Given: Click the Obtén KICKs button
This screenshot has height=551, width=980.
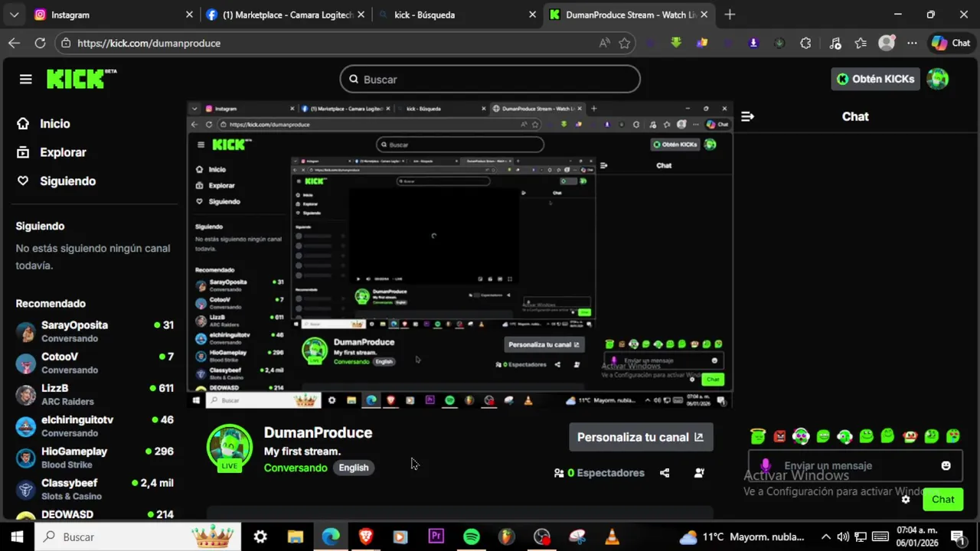Looking at the screenshot, I should [x=875, y=79].
